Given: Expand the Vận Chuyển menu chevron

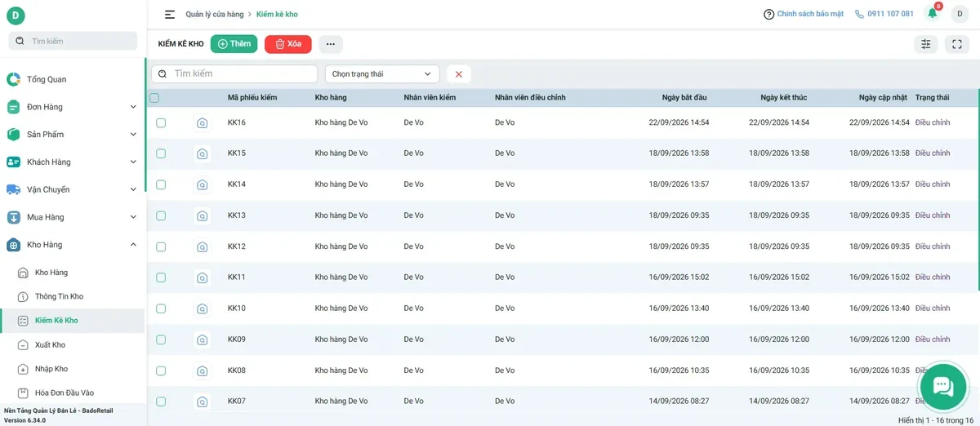Looking at the screenshot, I should [133, 189].
